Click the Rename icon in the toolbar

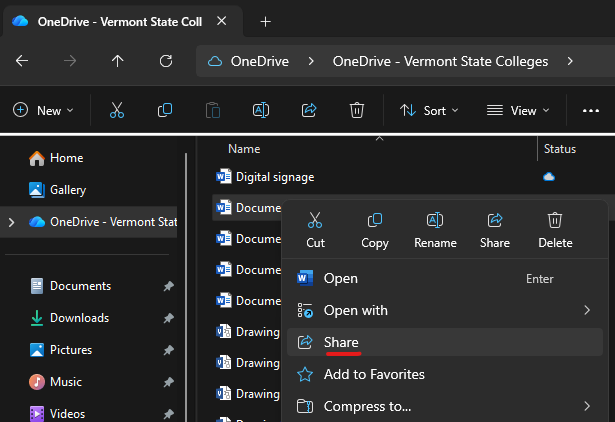(x=261, y=110)
